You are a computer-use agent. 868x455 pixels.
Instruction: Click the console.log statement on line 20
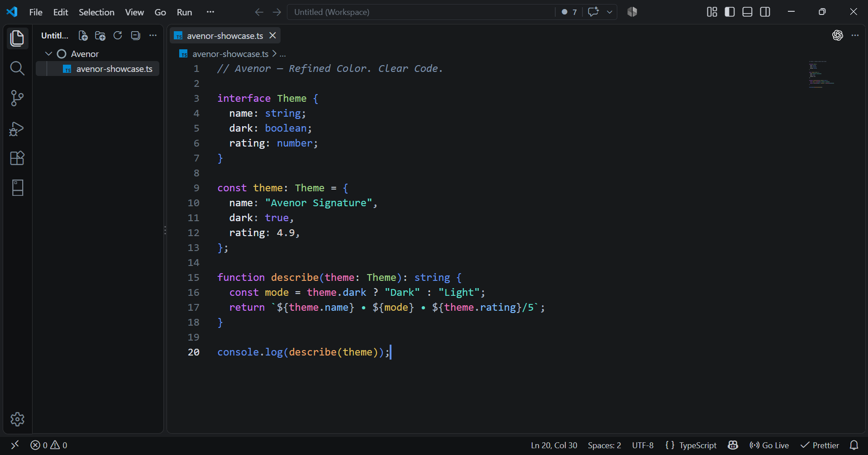[x=303, y=352]
